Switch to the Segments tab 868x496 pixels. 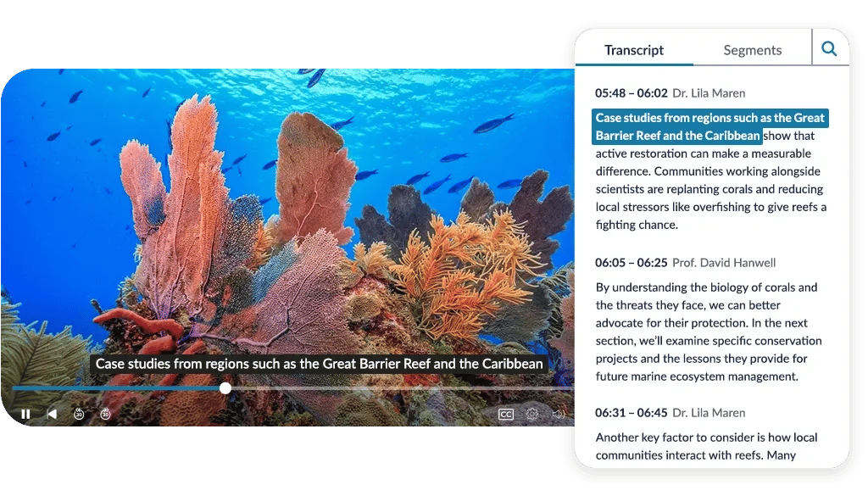(752, 50)
